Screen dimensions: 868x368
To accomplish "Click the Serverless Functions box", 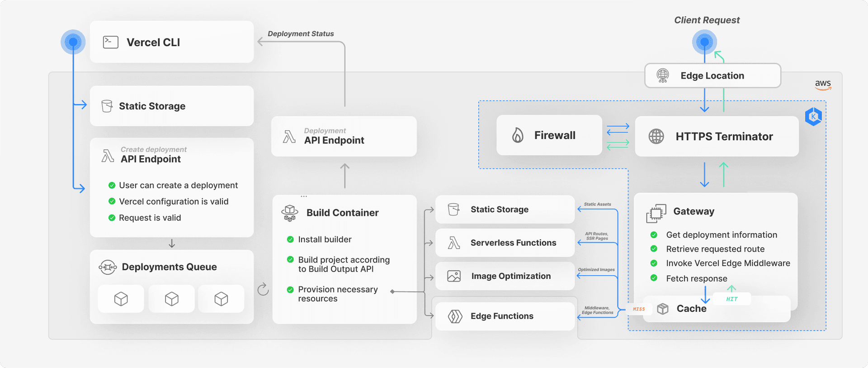I will click(505, 243).
